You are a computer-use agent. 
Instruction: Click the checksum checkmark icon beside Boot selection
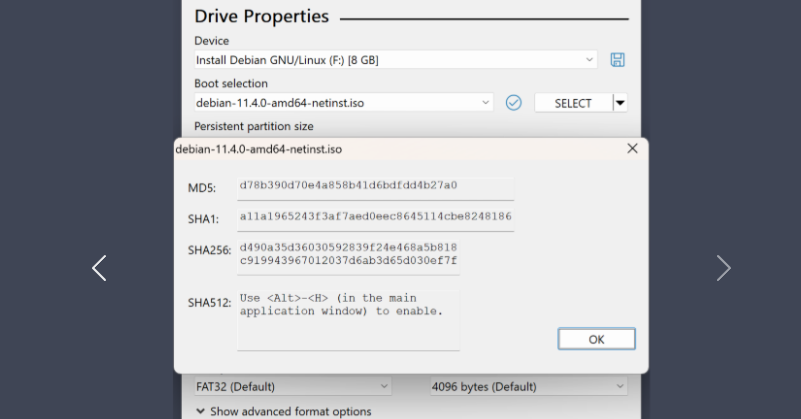(513, 103)
